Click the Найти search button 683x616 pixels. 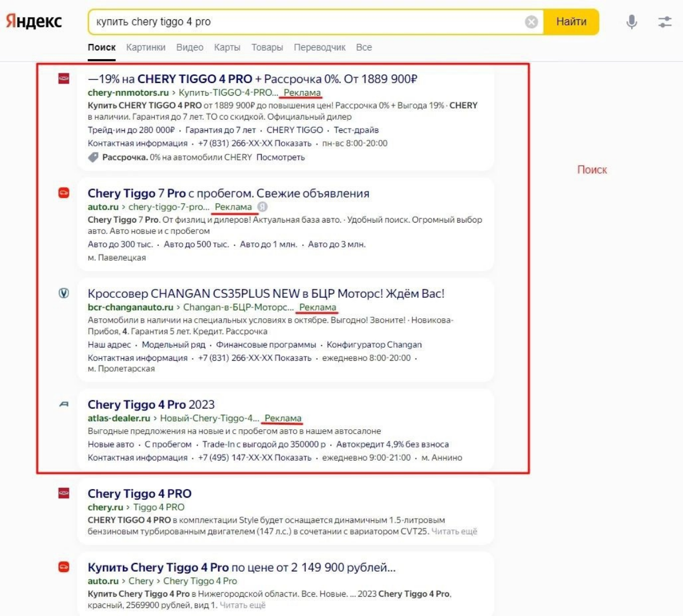571,22
